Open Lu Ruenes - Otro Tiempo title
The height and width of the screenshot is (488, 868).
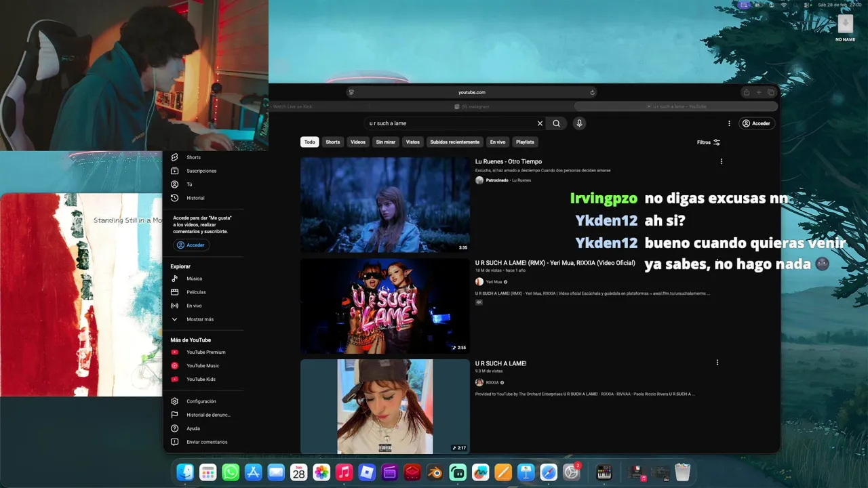click(x=509, y=162)
